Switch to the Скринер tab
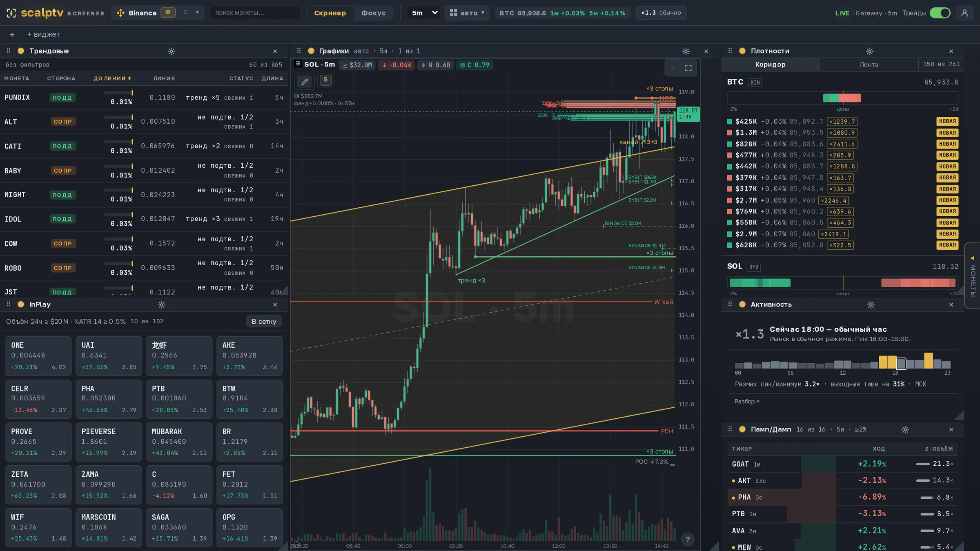Screen dimensions: 980x551 (330, 13)
